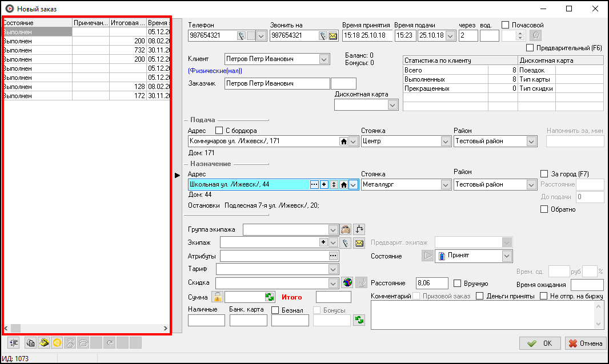
Task: Click the yellow telephone icon in bottom toolbar
Action: tap(44, 343)
